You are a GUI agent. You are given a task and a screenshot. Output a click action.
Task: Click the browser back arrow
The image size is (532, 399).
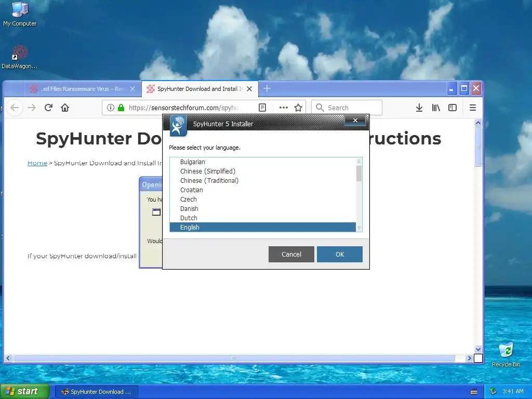tap(14, 108)
